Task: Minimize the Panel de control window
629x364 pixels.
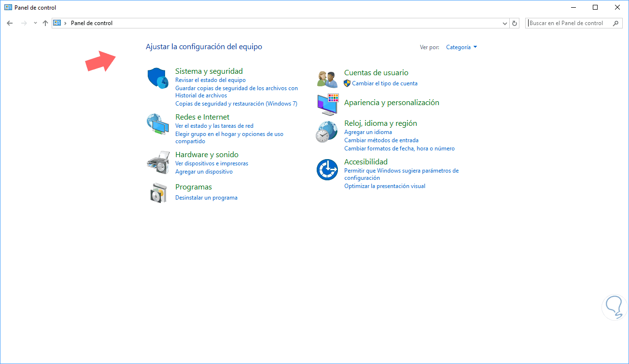Action: (x=573, y=7)
